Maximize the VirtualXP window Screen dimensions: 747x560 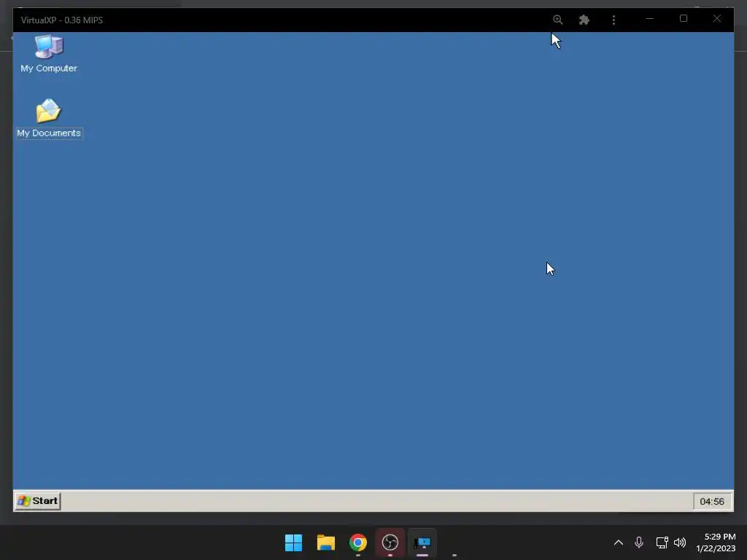[x=683, y=18]
